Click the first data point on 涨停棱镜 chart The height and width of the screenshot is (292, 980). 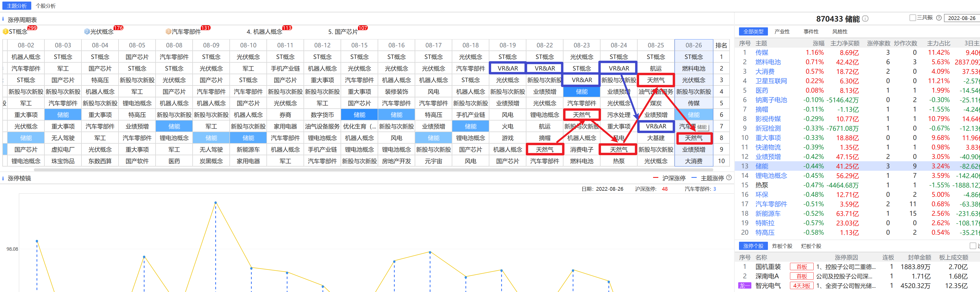click(x=37, y=241)
